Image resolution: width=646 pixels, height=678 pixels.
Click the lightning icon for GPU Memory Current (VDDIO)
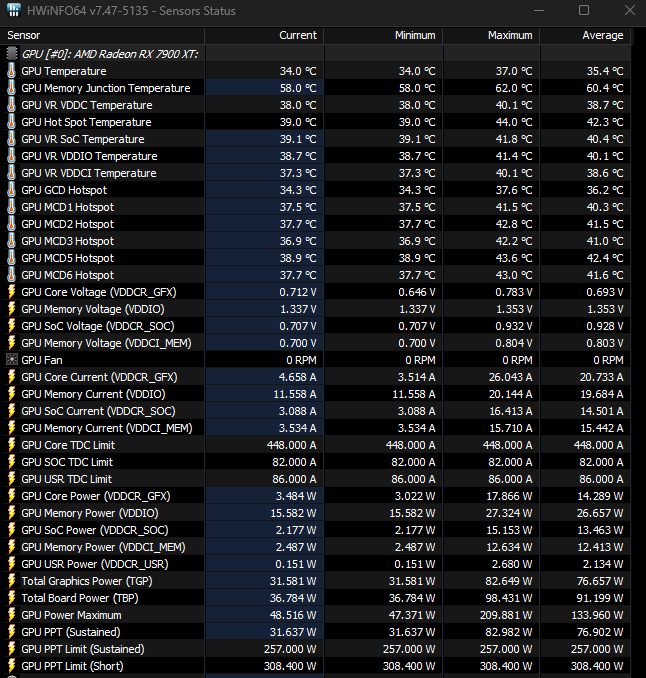[12, 394]
